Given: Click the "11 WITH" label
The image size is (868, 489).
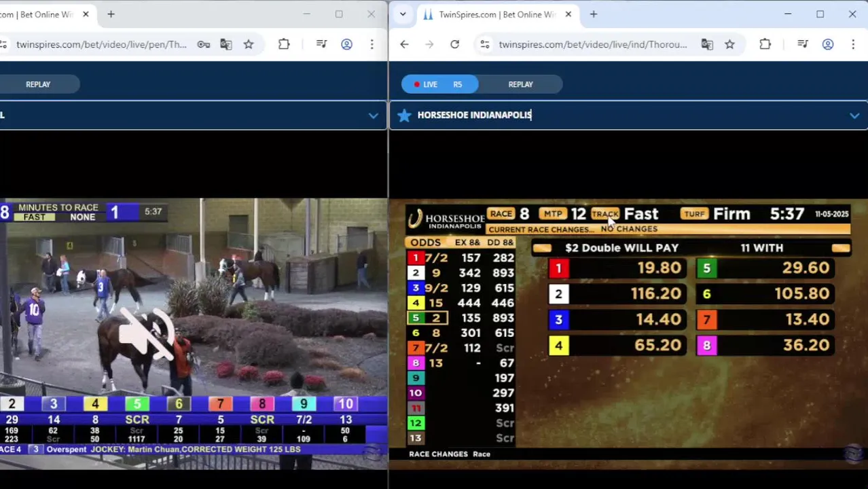Looking at the screenshot, I should click(x=761, y=248).
